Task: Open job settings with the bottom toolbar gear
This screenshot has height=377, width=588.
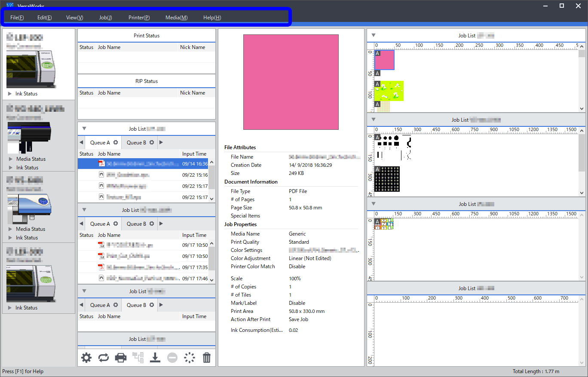Action: click(x=86, y=358)
